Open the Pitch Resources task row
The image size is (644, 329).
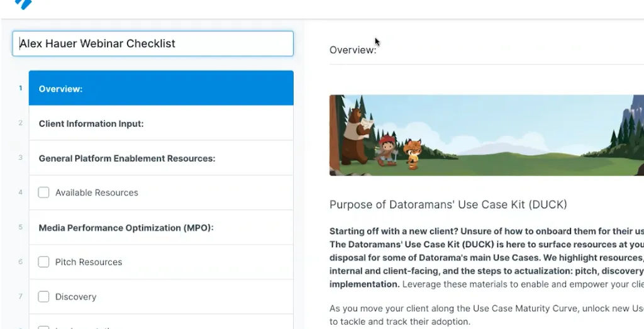[161, 262]
